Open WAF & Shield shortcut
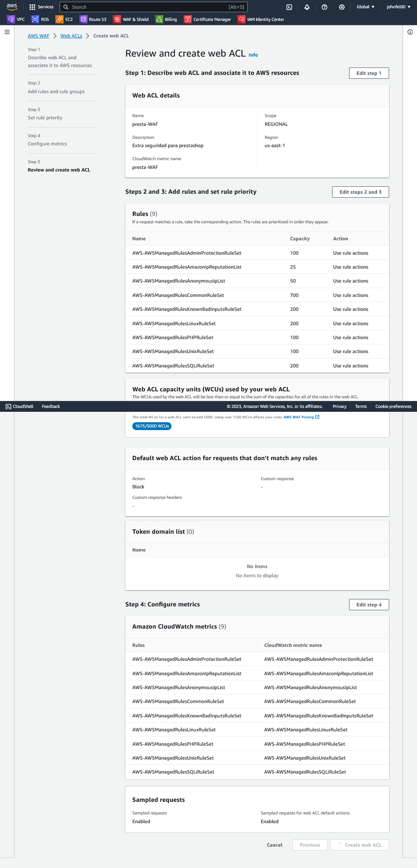Viewport: 417px width, 868px height. pyautogui.click(x=131, y=19)
